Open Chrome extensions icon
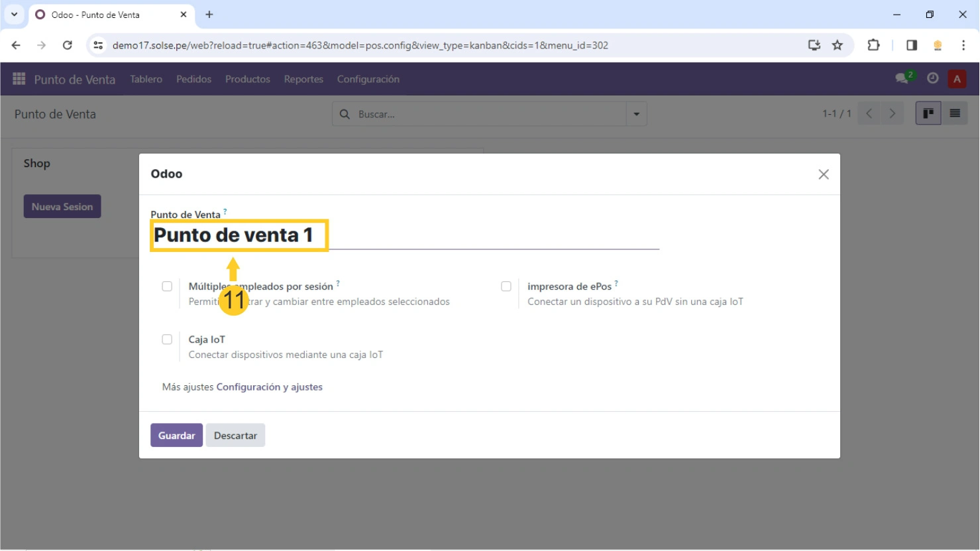 pos(873,45)
